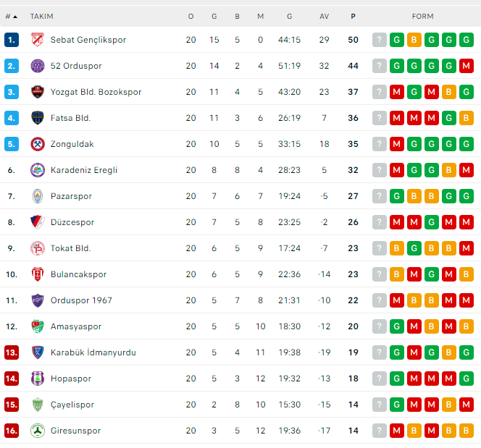Click the gray ? form badge for Sebat Gençlikspor
The height and width of the screenshot is (448, 481).
click(x=379, y=40)
